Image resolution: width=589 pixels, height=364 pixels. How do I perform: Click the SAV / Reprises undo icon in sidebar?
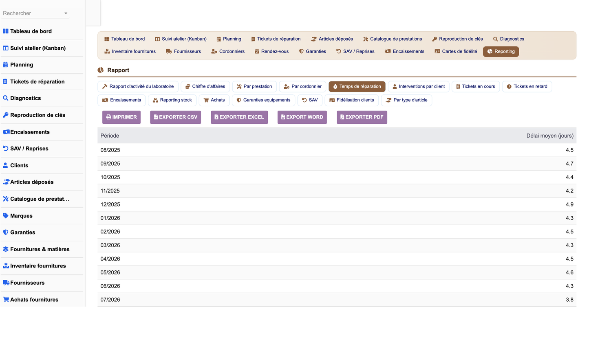click(x=6, y=149)
